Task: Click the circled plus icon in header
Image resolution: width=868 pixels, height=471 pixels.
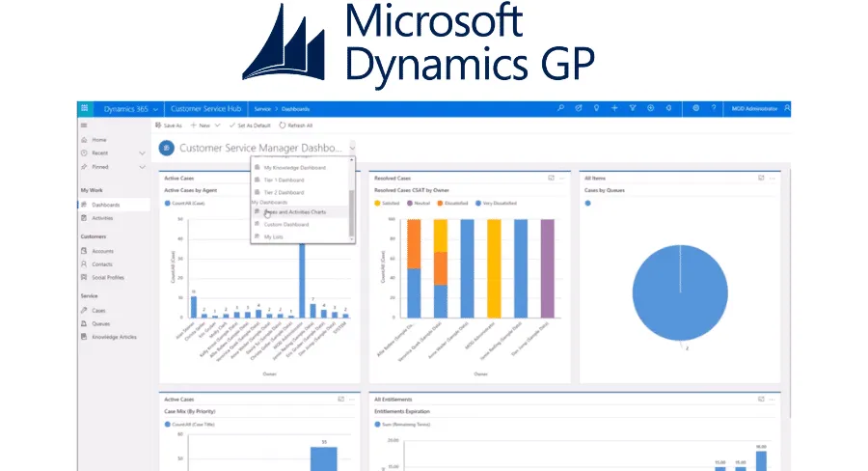Action: pos(650,109)
